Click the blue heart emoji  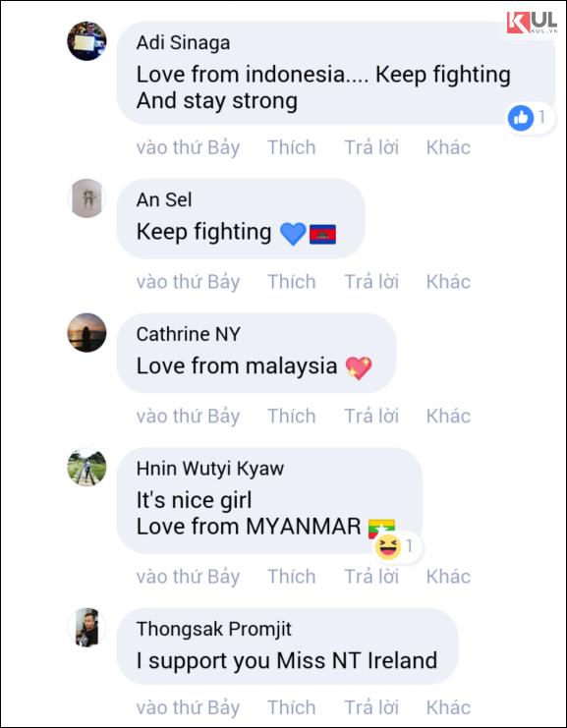293,234
